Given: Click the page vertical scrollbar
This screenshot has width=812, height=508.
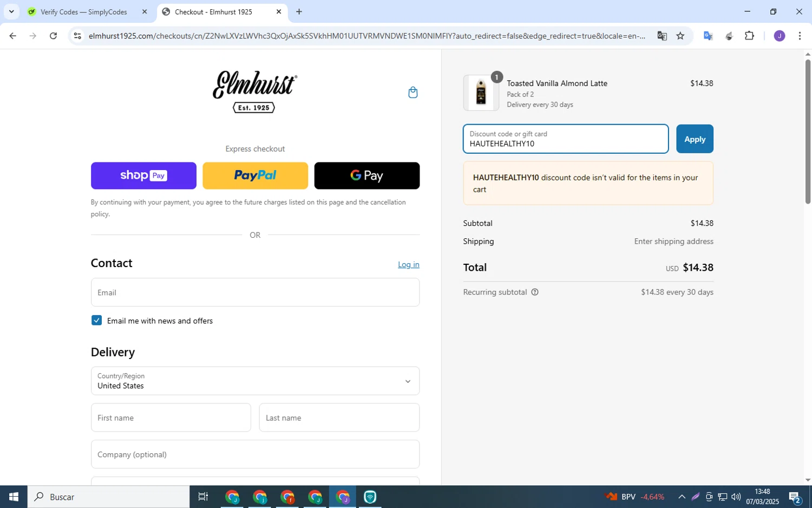Looking at the screenshot, I should pos(808,132).
